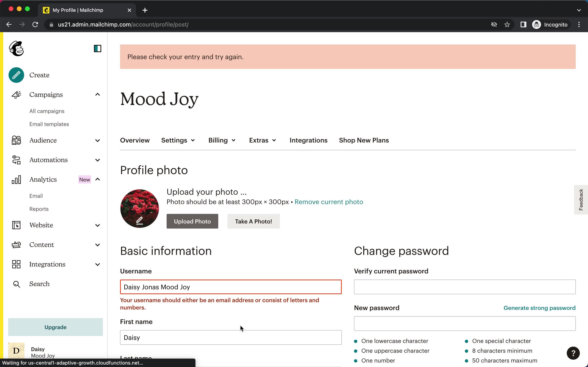Click the Campaigns icon in sidebar

16,94
